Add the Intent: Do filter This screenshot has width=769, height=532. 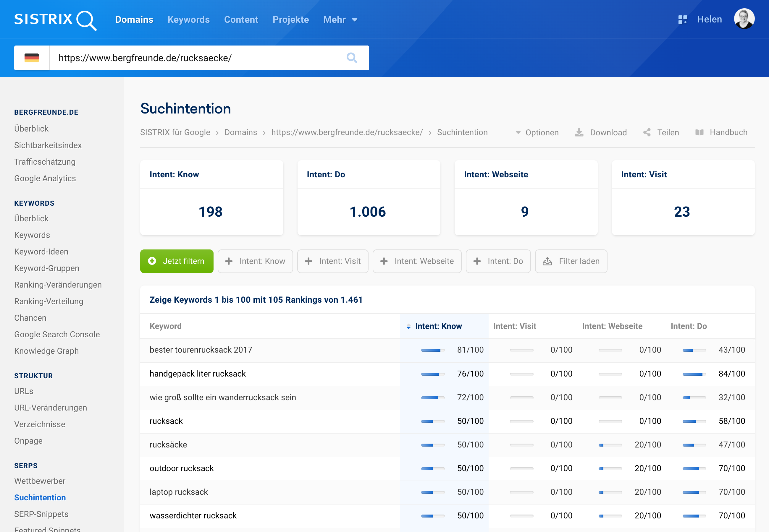click(498, 261)
